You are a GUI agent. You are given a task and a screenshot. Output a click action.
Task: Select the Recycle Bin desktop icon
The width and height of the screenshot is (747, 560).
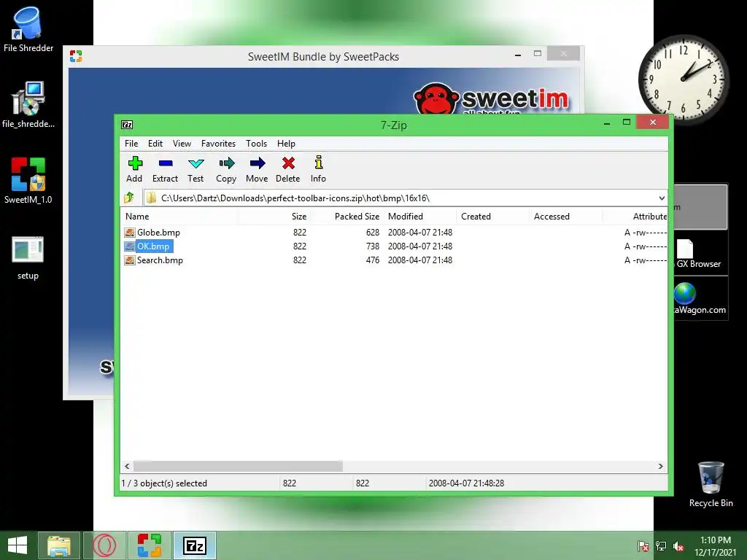[711, 484]
